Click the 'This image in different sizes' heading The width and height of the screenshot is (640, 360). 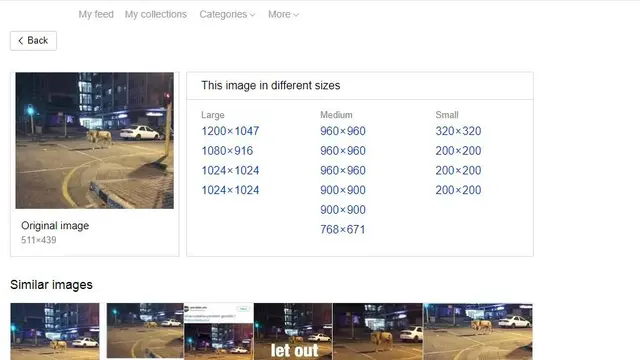271,85
